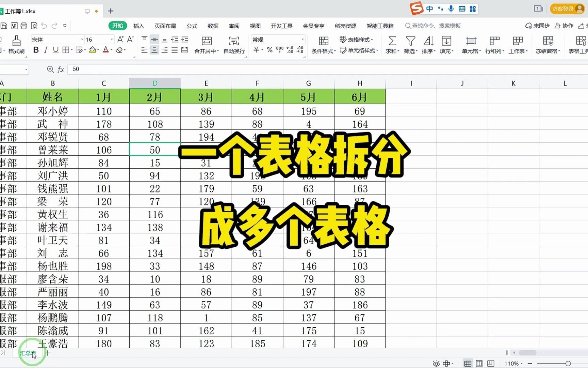This screenshot has width=588, height=368.
Task: Click the font color red A swatch
Action: click(106, 50)
